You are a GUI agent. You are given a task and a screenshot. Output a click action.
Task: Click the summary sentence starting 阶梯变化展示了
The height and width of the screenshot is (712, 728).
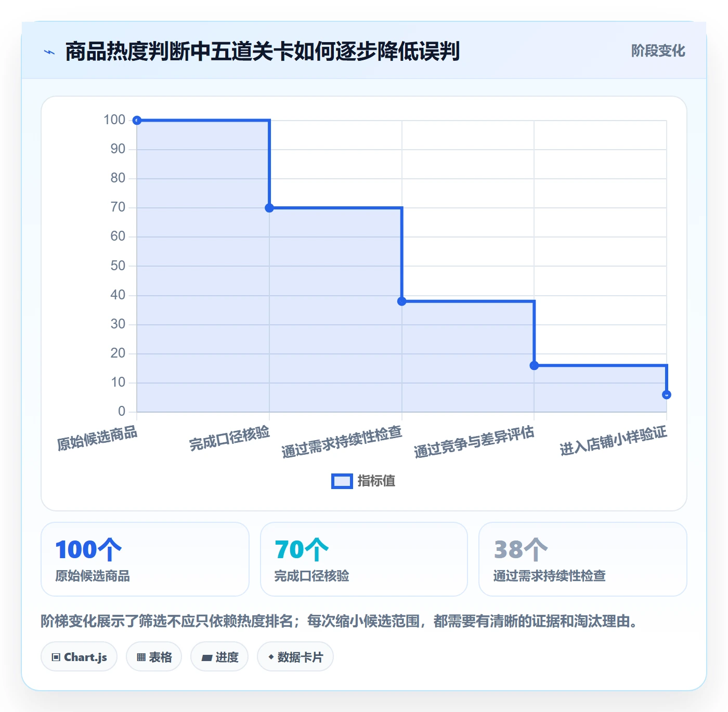coord(342,621)
